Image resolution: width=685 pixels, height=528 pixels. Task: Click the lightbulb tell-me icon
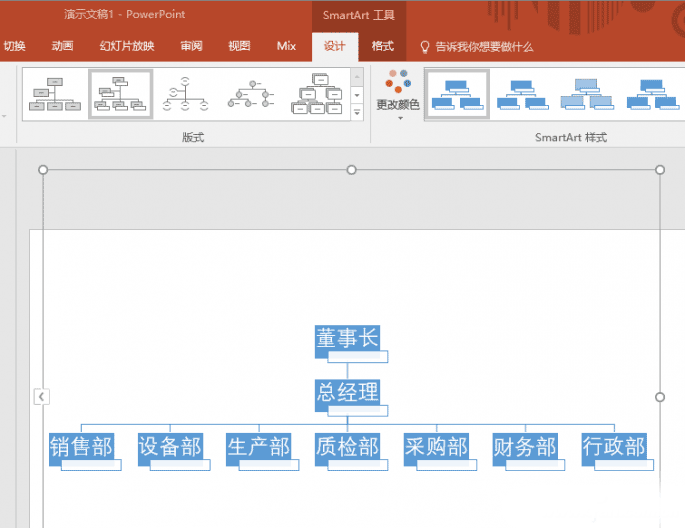(x=425, y=47)
